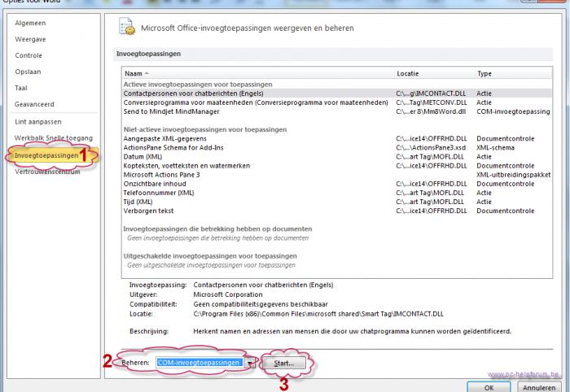Click the COM-invoegtoepassing type cell
570x392 pixels.
pyautogui.click(x=513, y=111)
